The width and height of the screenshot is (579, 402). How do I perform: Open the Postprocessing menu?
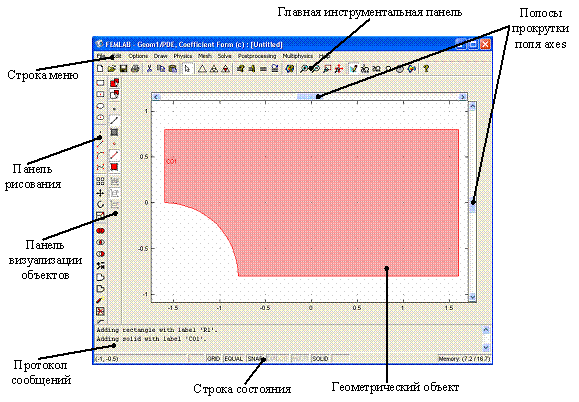[x=257, y=56]
